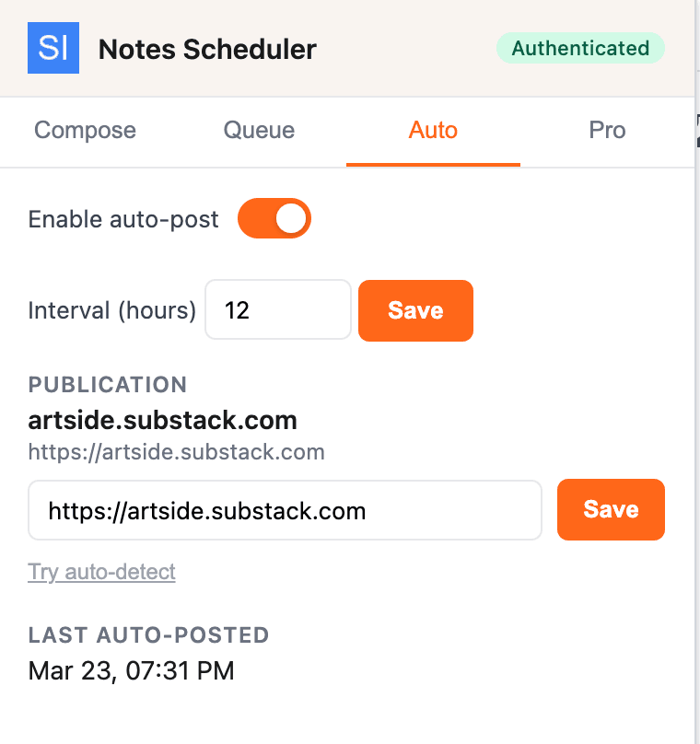The width and height of the screenshot is (700, 744).
Task: Click inside the interval hours field
Action: (277, 309)
